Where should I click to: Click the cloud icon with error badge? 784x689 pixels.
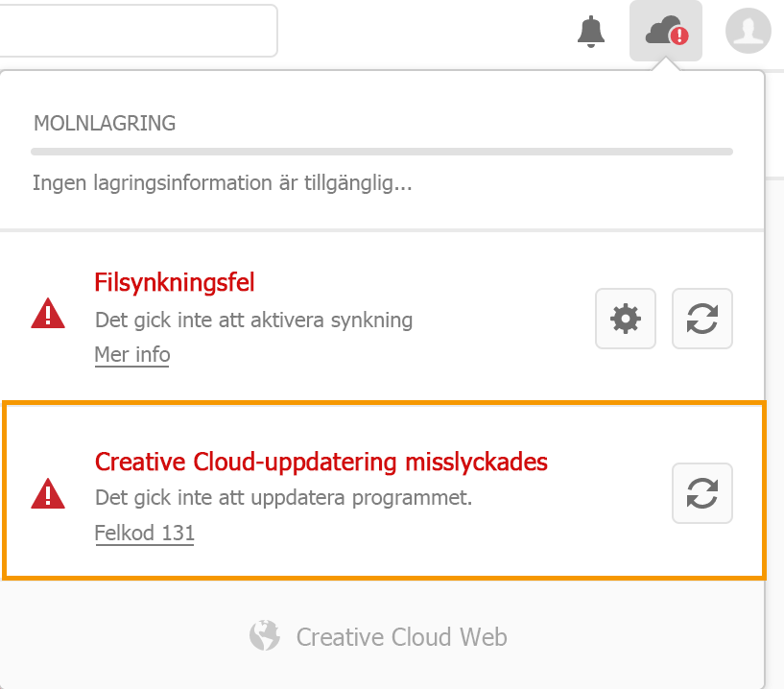[665, 32]
